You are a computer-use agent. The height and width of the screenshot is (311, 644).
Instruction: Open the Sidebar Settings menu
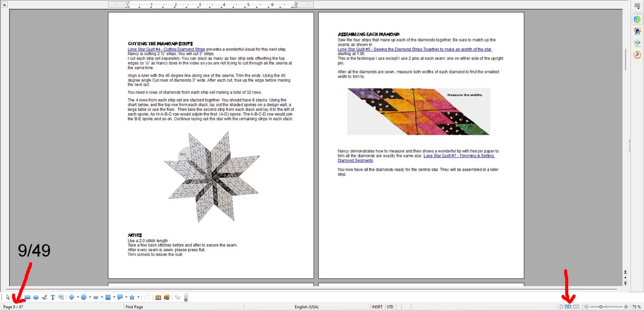[x=638, y=6]
